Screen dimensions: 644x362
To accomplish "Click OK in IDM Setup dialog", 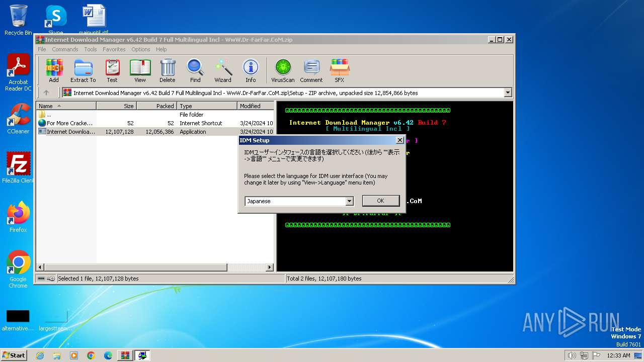I will click(380, 201).
